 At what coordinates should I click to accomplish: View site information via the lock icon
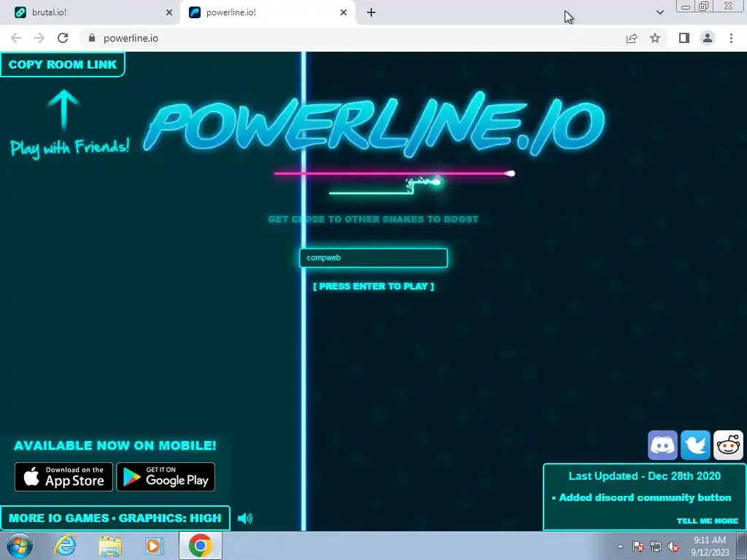pos(92,38)
